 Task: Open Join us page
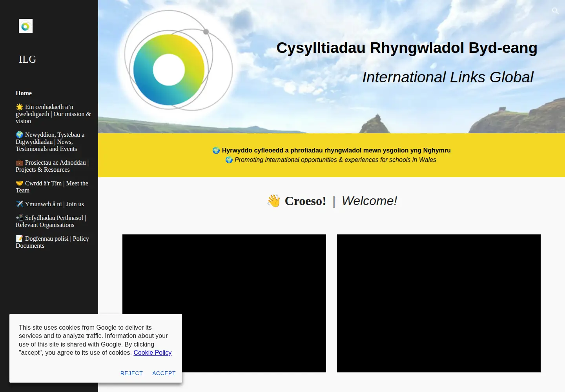coord(50,204)
